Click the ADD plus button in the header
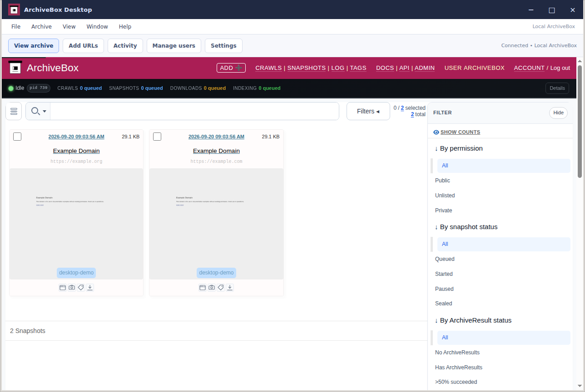Screen dimensions: 585x392 click(231, 68)
